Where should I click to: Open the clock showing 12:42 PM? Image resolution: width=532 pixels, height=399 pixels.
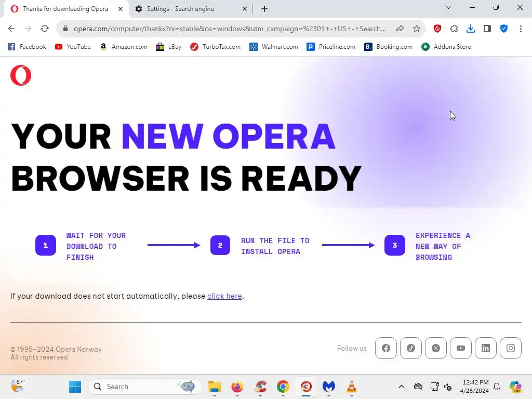(x=474, y=387)
